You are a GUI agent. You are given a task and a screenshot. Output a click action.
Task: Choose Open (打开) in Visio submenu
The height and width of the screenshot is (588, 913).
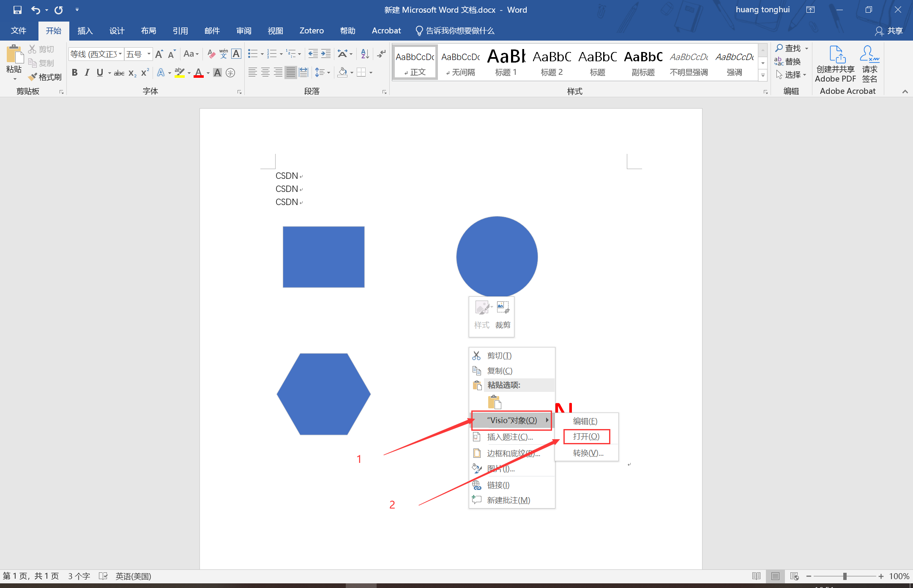(586, 437)
